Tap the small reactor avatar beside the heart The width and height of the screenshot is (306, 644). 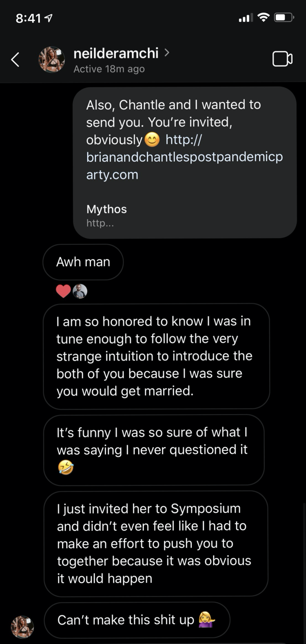(x=80, y=291)
